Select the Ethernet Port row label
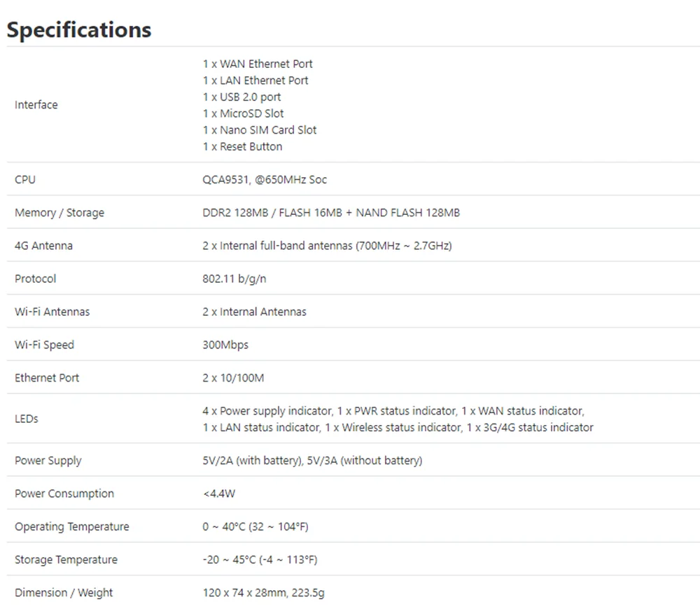The width and height of the screenshot is (700, 614). coord(46,378)
